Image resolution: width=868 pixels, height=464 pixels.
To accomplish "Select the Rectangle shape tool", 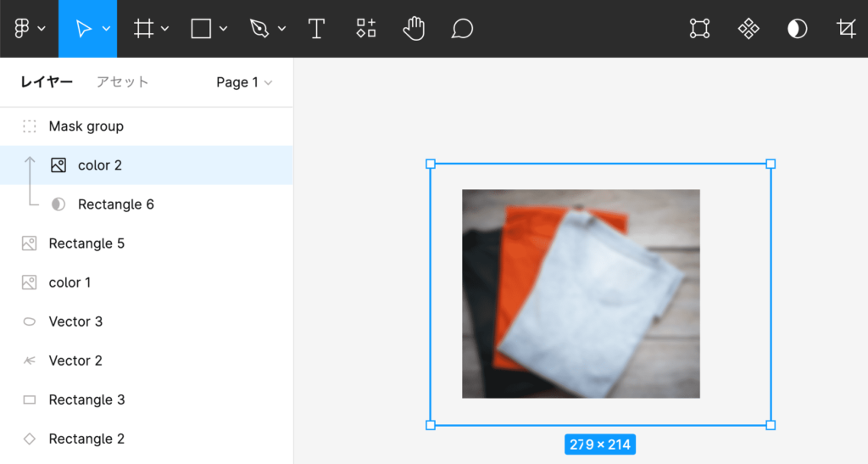I will [201, 29].
